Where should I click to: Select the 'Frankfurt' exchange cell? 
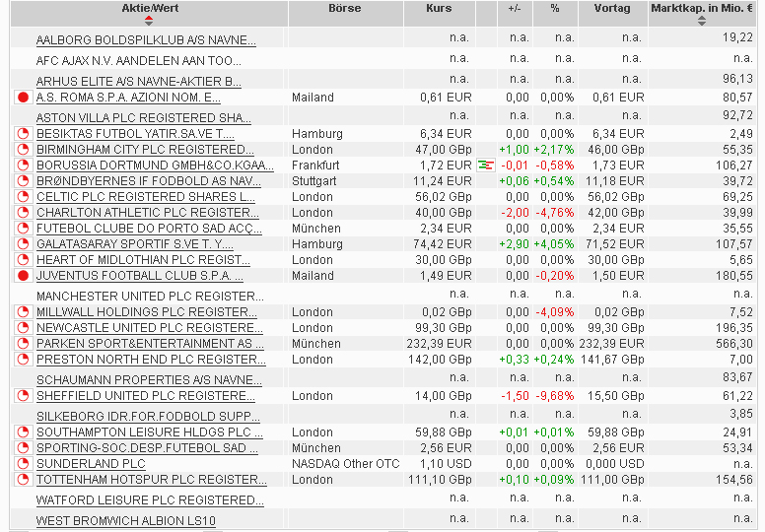[x=315, y=165]
